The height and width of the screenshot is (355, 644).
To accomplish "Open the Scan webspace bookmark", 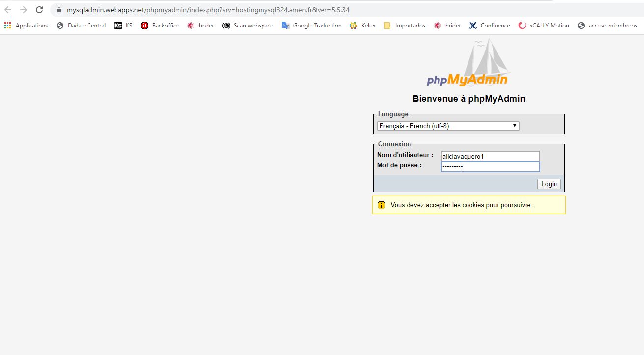I will coord(248,26).
